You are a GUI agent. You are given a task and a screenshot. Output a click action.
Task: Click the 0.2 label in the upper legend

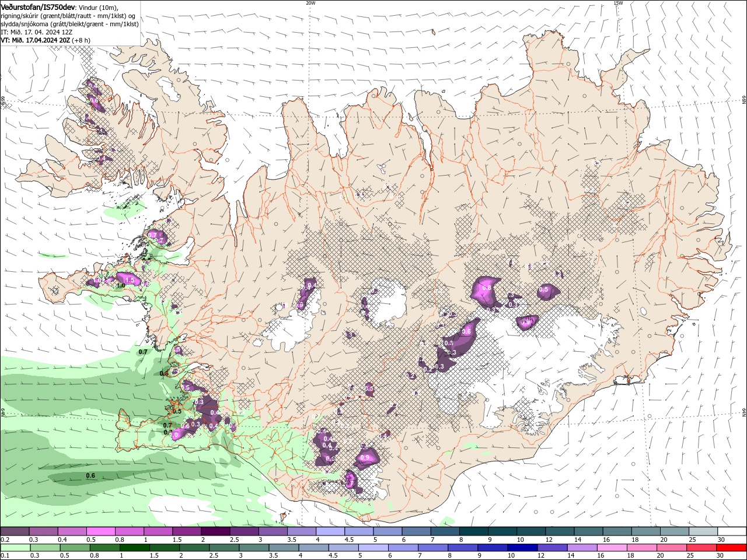pyautogui.click(x=5, y=540)
